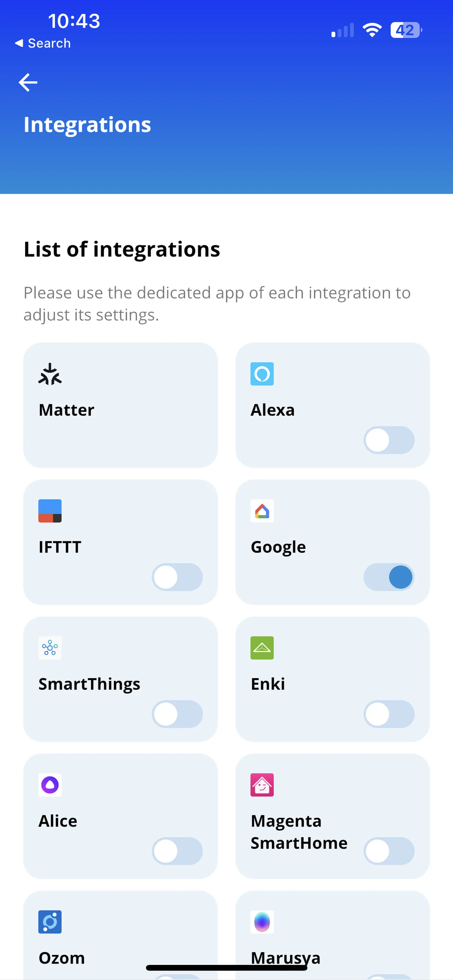Tap the Enki logo icon
Viewport: 453px width, 980px height.
262,648
